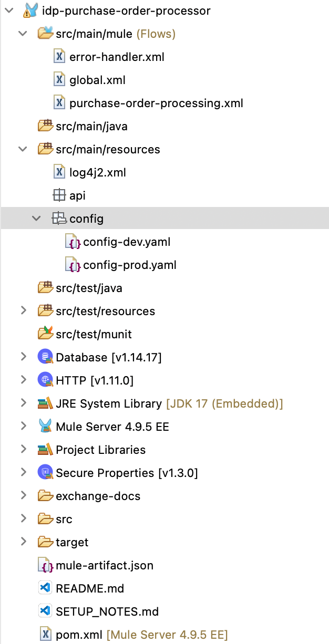Click the Markdown icon beside README.md

tap(46, 588)
